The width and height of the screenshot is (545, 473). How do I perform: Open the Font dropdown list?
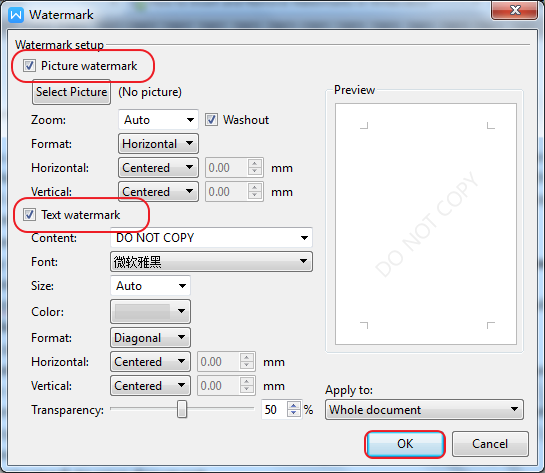(x=211, y=262)
